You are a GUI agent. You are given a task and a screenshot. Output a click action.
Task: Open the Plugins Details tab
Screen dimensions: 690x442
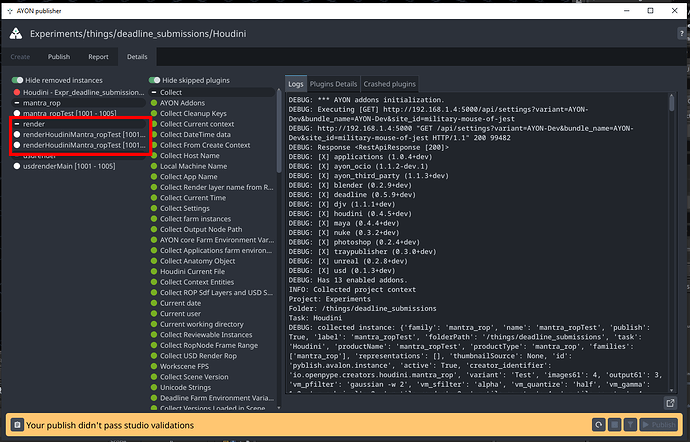tap(334, 84)
